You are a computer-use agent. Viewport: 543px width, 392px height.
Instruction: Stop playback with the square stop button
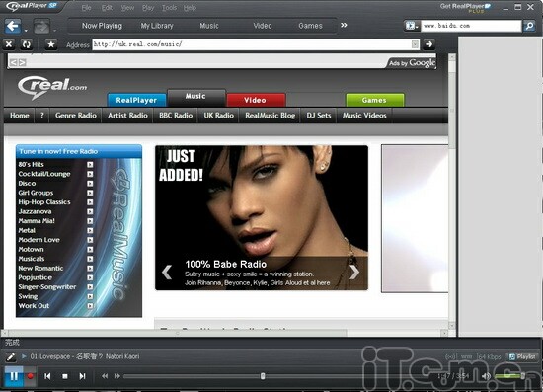[65, 376]
